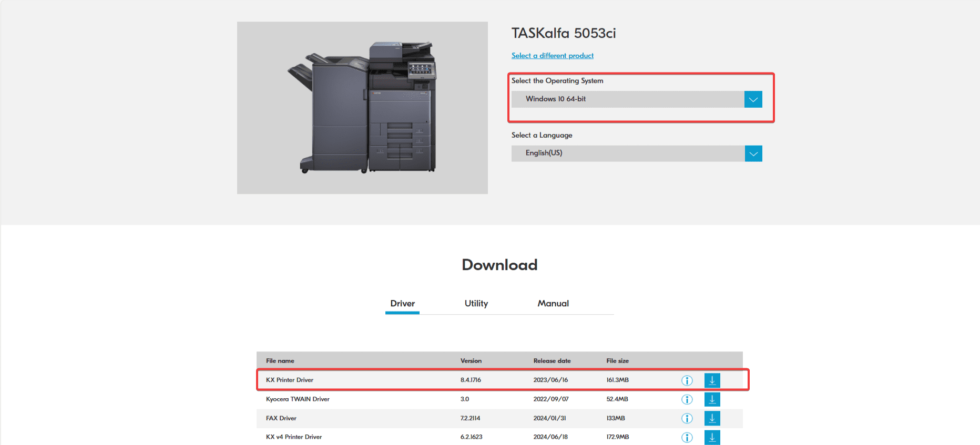Switch to the Driver tab

point(402,304)
